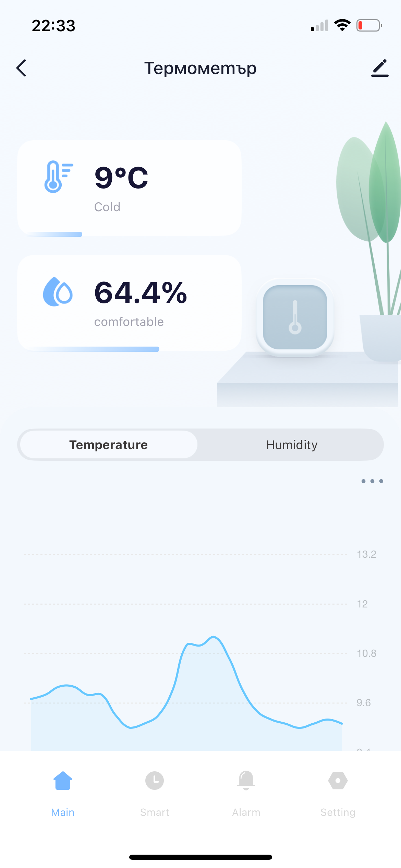Viewport: 401px width, 868px height.
Task: Open the Setting hexagon icon
Action: tap(338, 781)
